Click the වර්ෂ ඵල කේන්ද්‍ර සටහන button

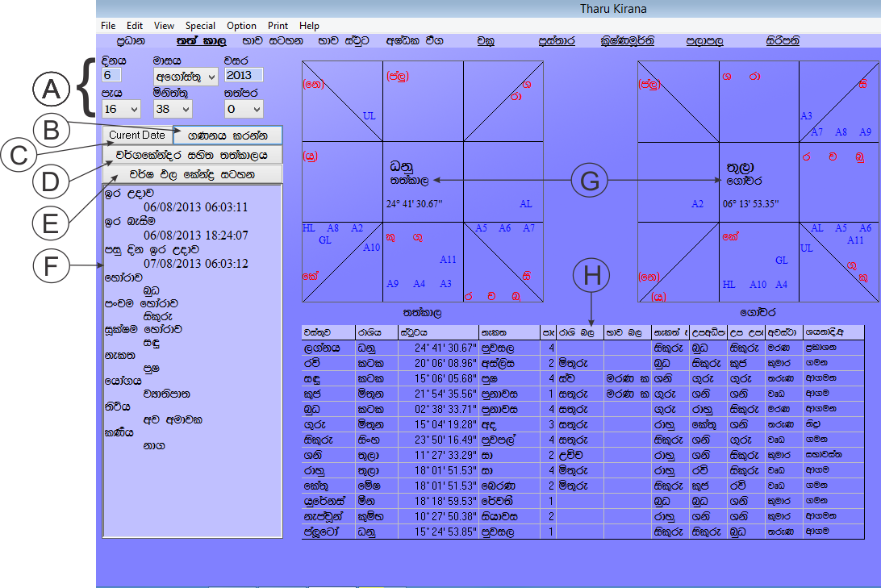(192, 174)
